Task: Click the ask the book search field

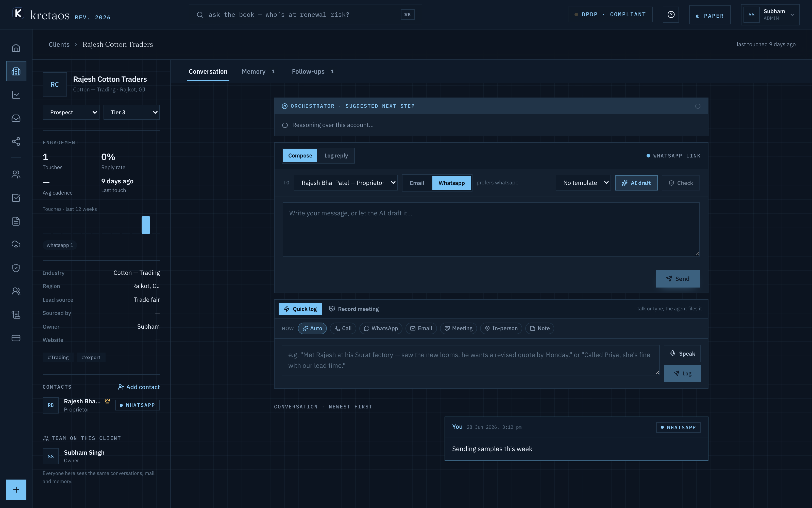Action: click(x=305, y=14)
